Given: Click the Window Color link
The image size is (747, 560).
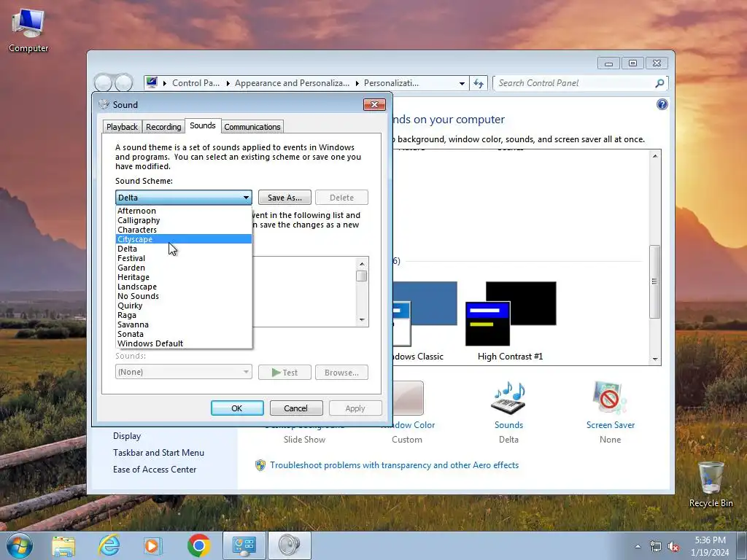Looking at the screenshot, I should tap(414, 425).
